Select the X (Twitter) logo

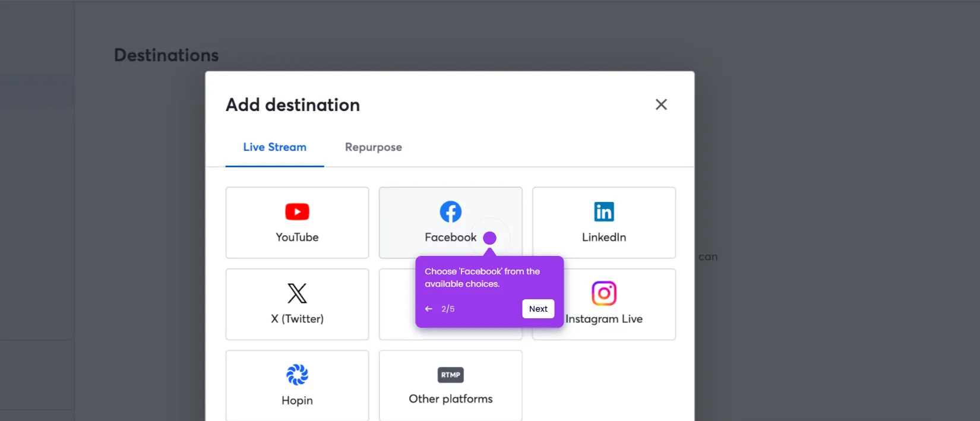tap(297, 293)
